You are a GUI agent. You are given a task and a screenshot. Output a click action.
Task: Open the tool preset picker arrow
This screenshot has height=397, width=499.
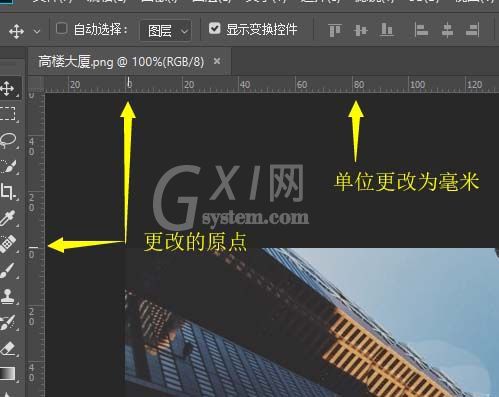[x=37, y=32]
